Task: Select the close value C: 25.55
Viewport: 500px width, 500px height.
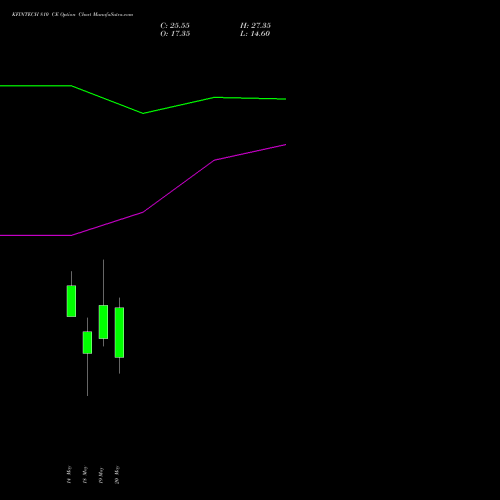Action: point(175,25)
